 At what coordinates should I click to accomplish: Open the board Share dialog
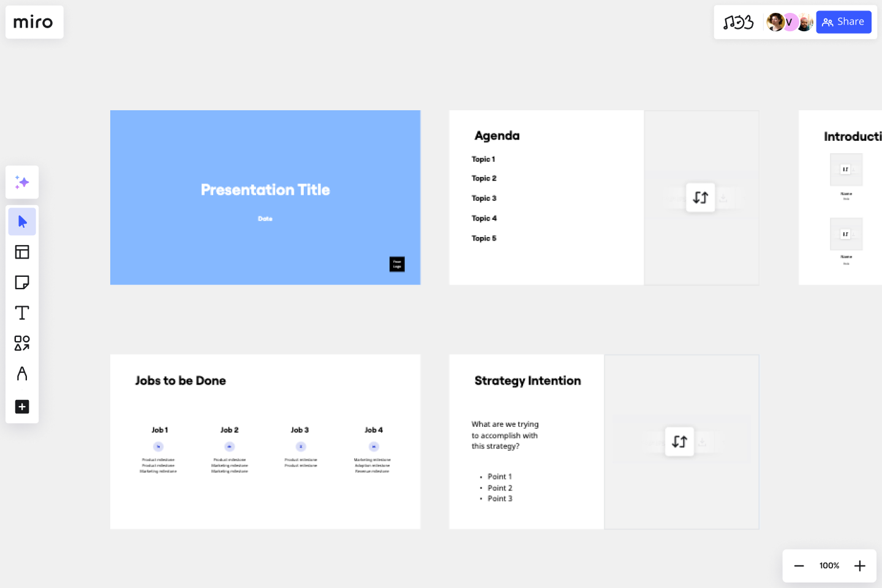pyautogui.click(x=843, y=21)
